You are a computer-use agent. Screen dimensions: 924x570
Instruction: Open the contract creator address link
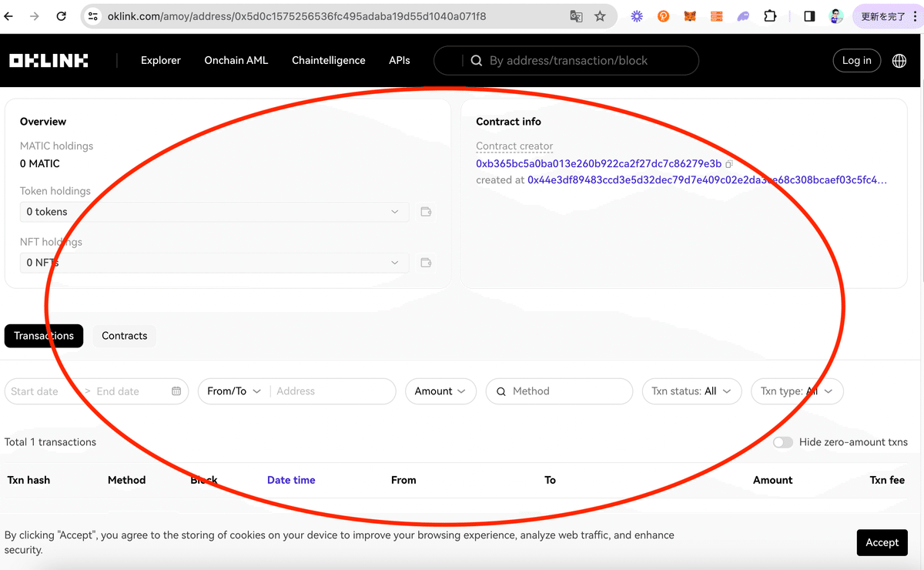click(598, 164)
